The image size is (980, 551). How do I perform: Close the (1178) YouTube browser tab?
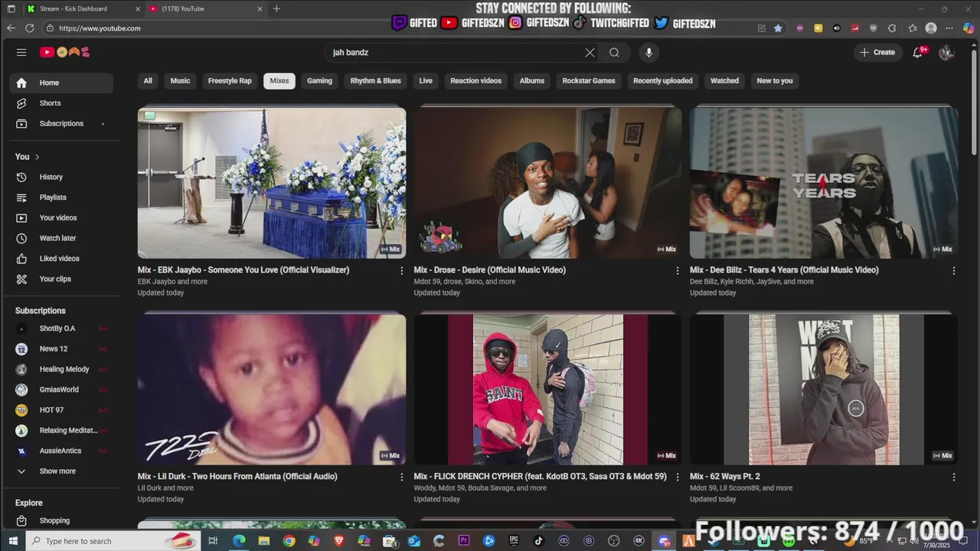[x=260, y=9]
